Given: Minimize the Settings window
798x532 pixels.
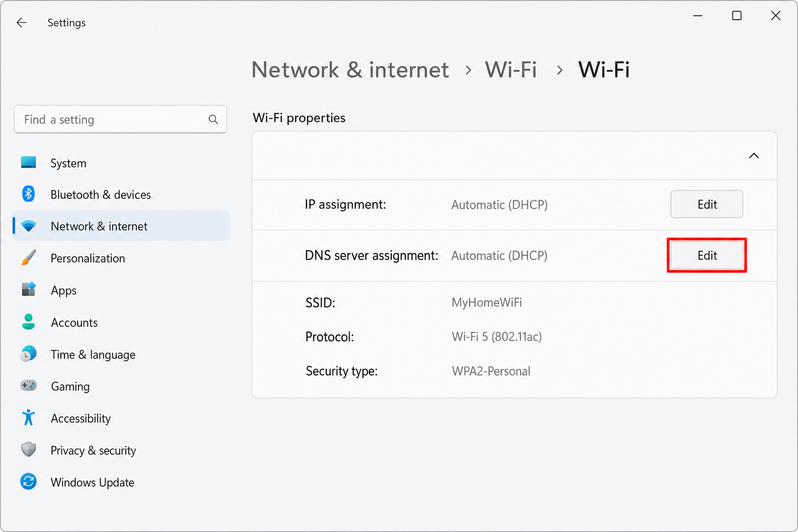Looking at the screenshot, I should pyautogui.click(x=698, y=16).
